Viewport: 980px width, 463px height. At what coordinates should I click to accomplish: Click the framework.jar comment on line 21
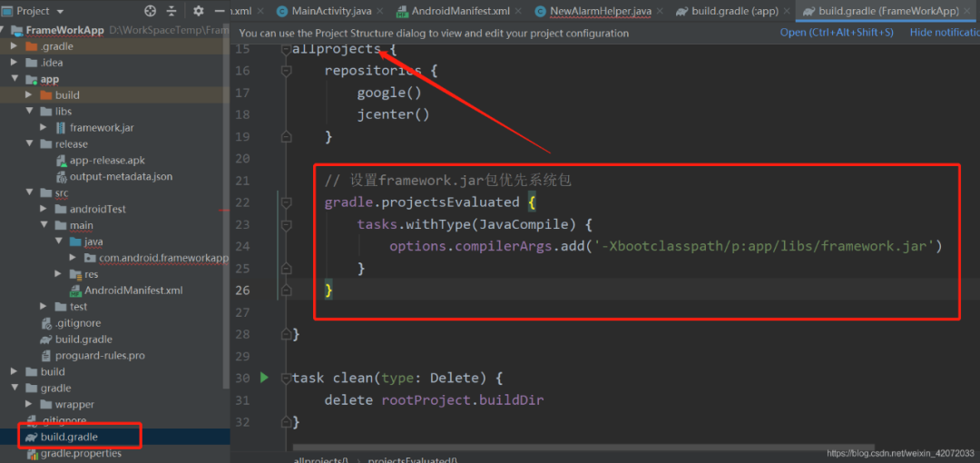click(448, 180)
